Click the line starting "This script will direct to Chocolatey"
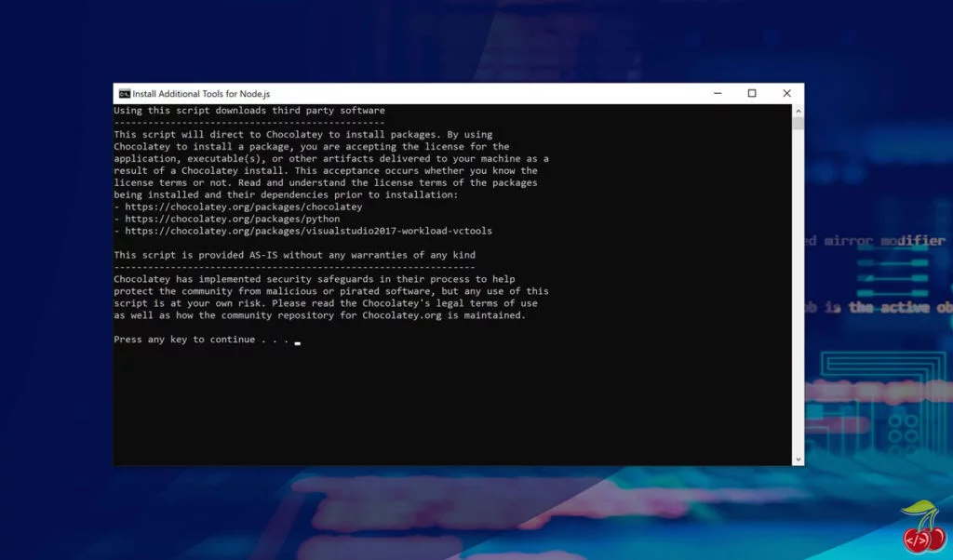Screen dimensions: 953x560 [303, 135]
